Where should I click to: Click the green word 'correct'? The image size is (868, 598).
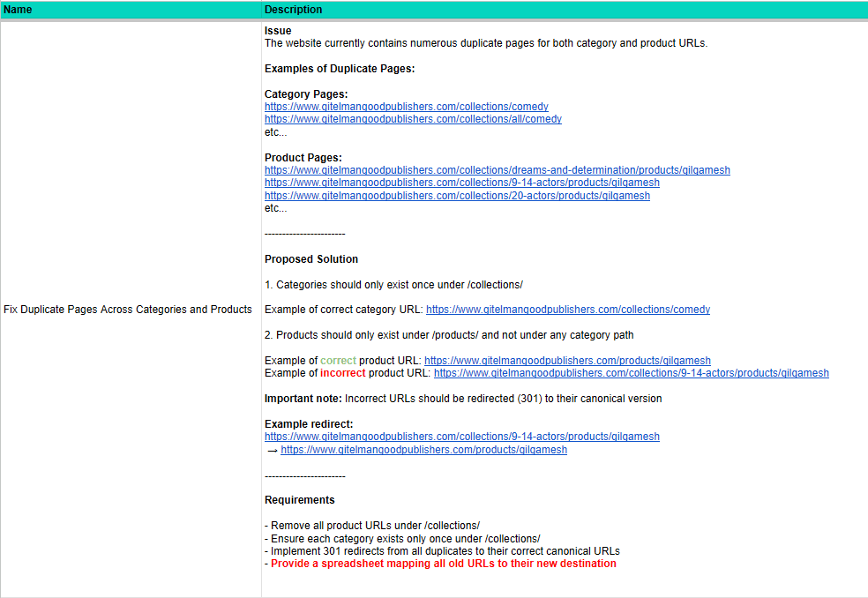(338, 361)
